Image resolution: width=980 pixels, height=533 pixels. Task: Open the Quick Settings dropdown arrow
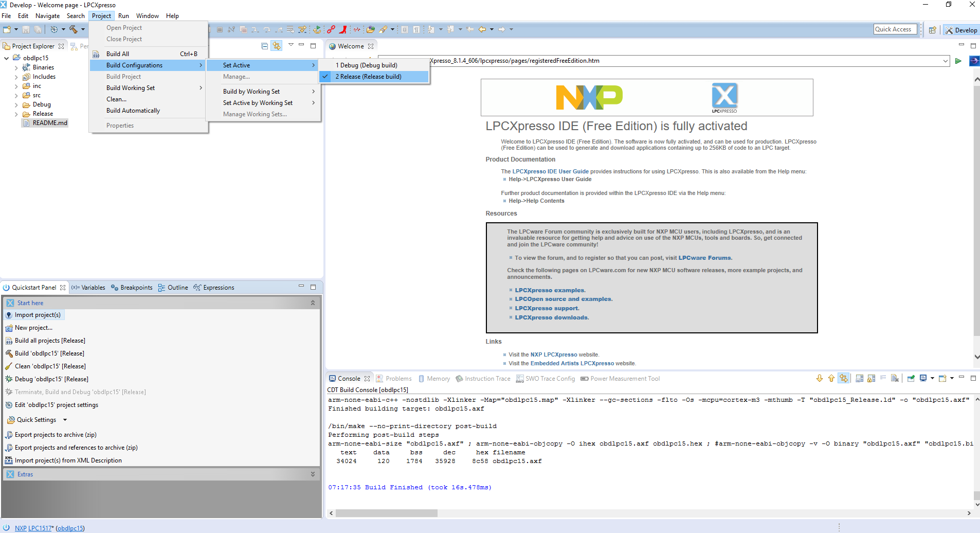(x=65, y=420)
